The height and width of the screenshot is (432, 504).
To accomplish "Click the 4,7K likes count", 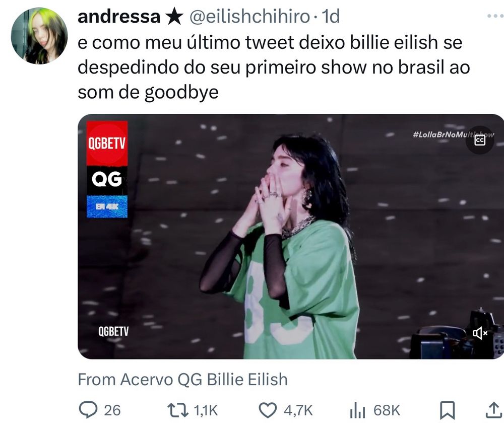I will point(298,410).
